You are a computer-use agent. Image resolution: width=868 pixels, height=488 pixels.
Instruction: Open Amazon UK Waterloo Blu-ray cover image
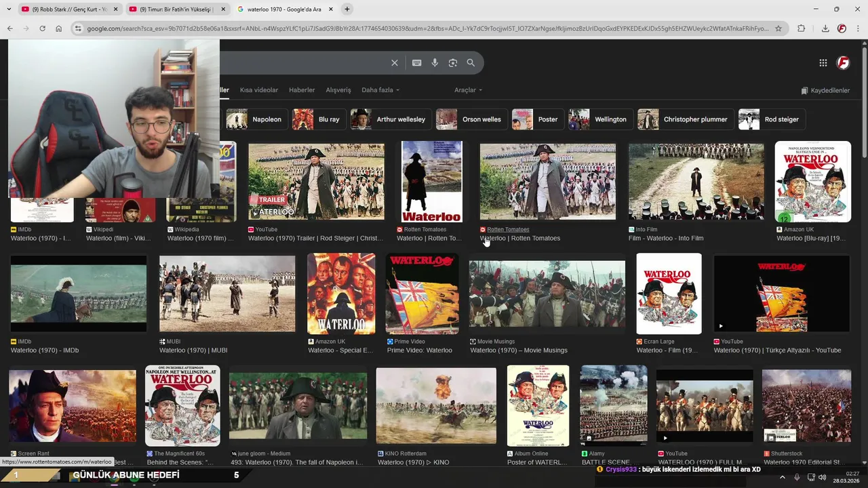coord(813,182)
